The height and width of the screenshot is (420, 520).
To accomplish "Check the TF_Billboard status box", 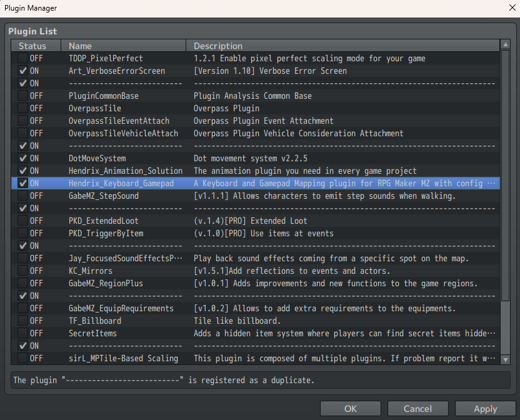I will click(x=22, y=321).
